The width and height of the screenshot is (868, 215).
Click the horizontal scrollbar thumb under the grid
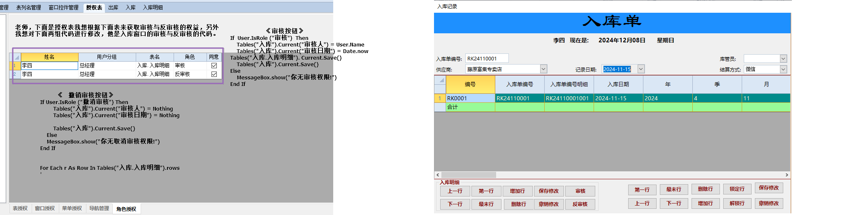tap(469, 175)
